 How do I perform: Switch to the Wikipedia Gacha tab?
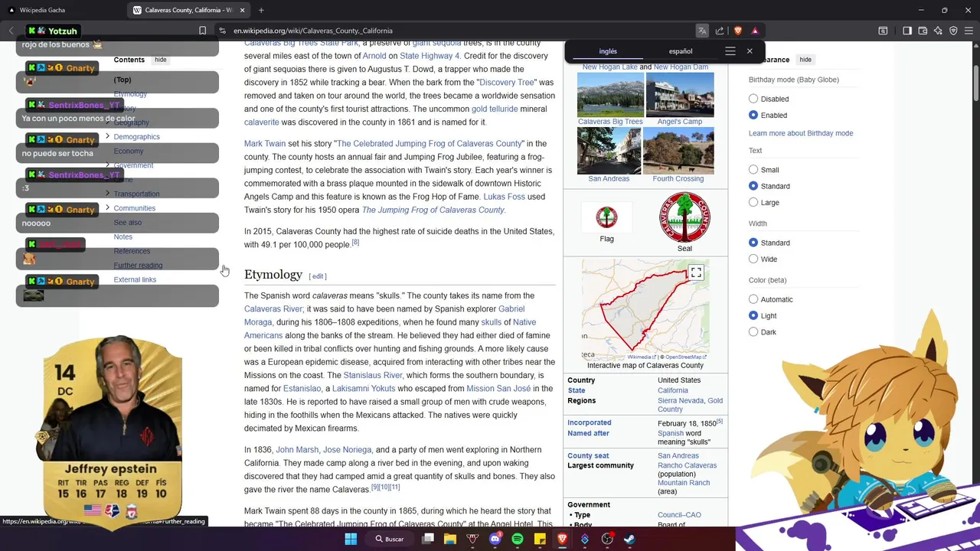(61, 10)
